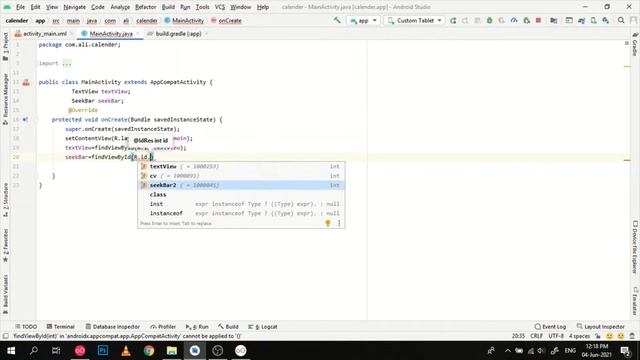Toggle the read-only lock icon in status bar
Viewport: 640px width, 360px height.
coord(598,336)
